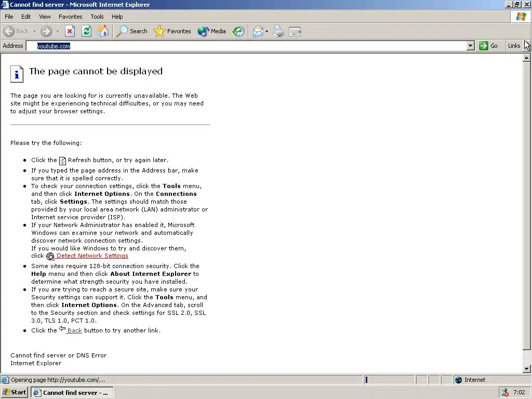
Task: Open the Start menu
Action: coord(14,393)
